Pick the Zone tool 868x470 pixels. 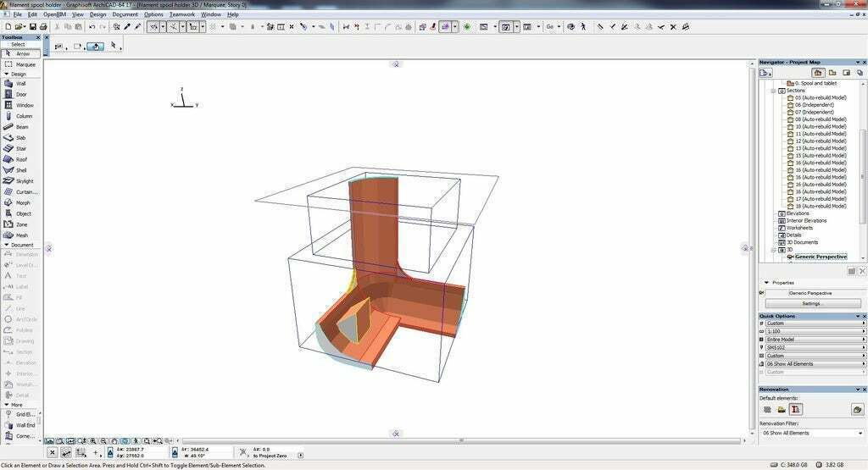coord(20,224)
